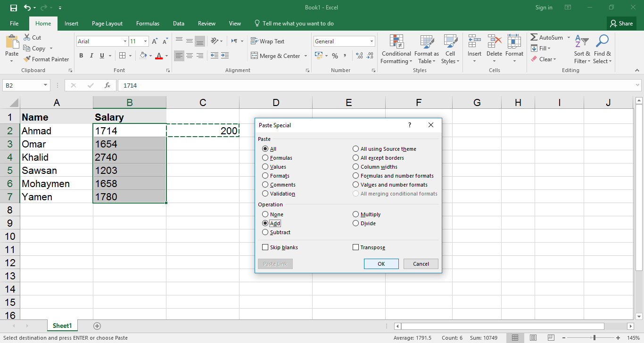The width and height of the screenshot is (644, 343).
Task: Confirm Paste Special with the OK button
Action: pyautogui.click(x=381, y=264)
